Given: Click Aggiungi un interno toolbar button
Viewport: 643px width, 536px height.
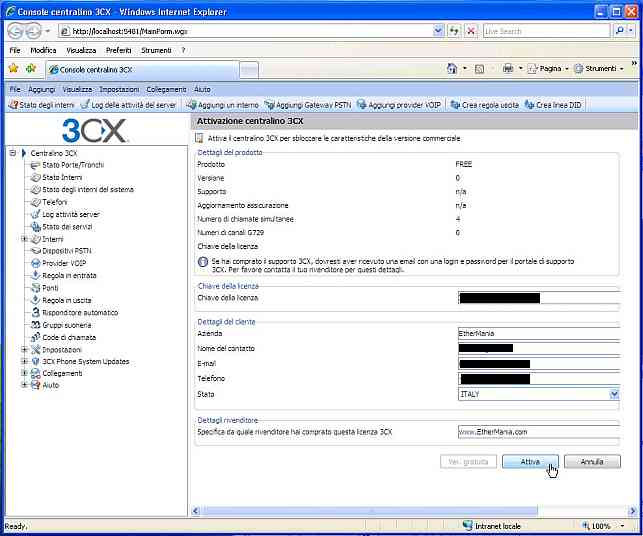Looking at the screenshot, I should pyautogui.click(x=223, y=105).
